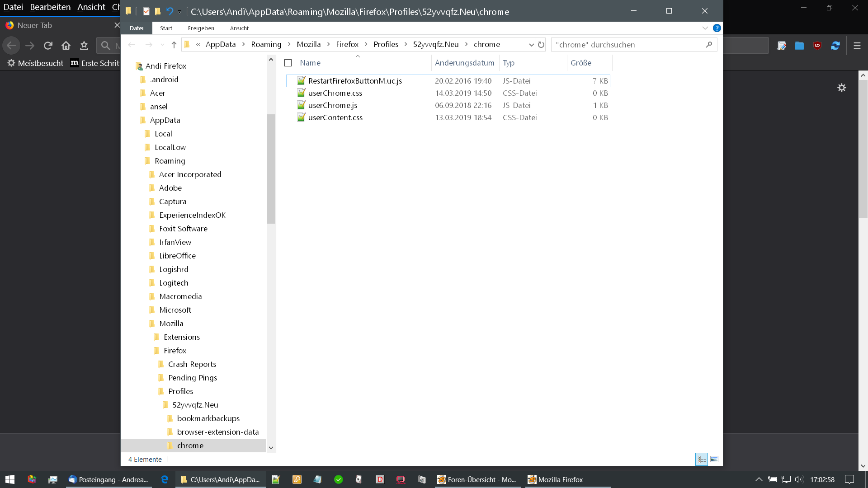This screenshot has height=488, width=868.
Task: Select the userChrome.css file
Action: pyautogui.click(x=335, y=93)
